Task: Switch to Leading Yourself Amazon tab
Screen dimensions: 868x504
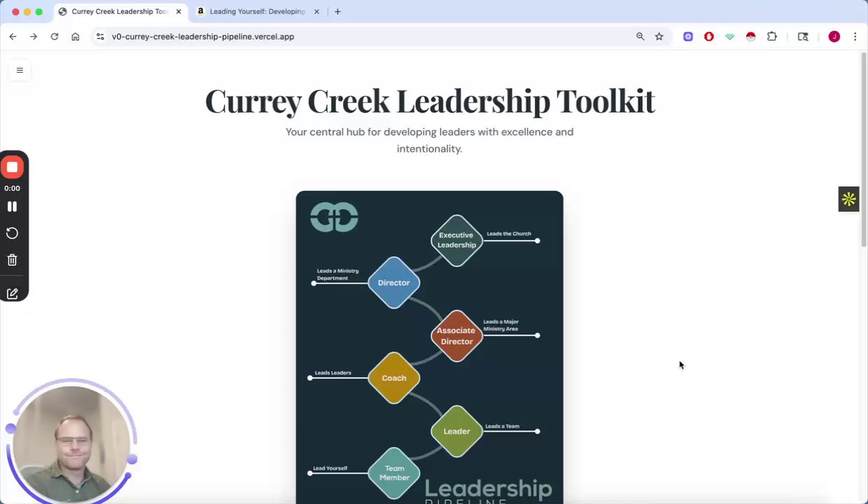Action: [x=257, y=11]
